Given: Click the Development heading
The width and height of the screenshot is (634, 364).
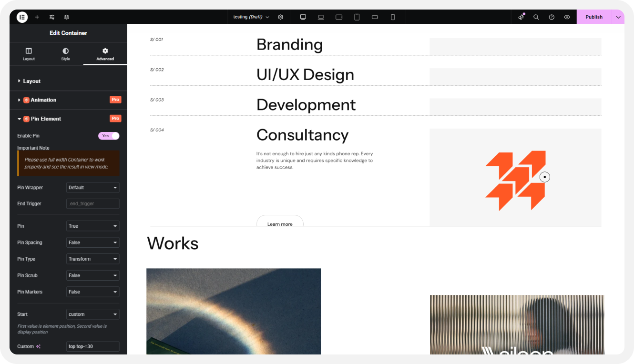Looking at the screenshot, I should tap(306, 105).
